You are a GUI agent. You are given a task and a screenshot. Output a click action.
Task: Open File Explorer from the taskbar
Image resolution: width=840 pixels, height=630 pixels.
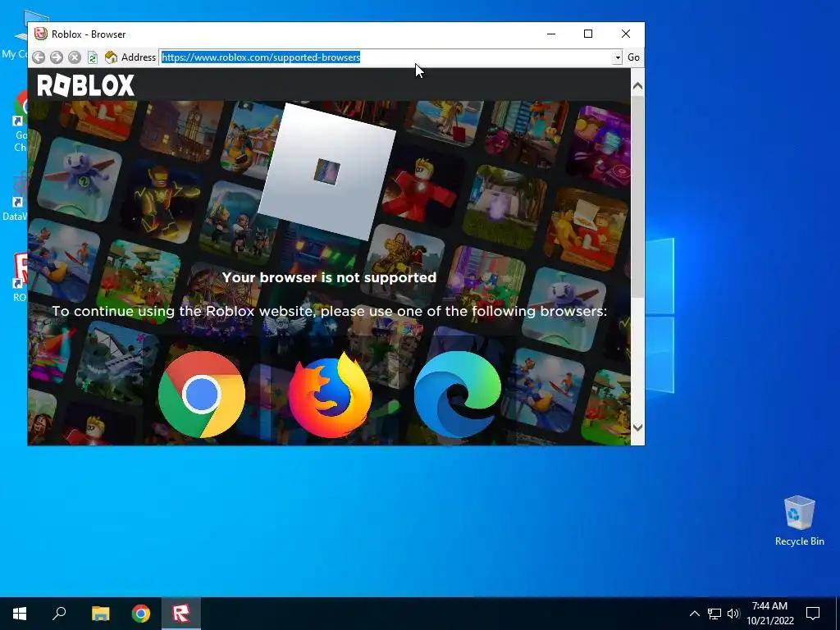tap(100, 614)
